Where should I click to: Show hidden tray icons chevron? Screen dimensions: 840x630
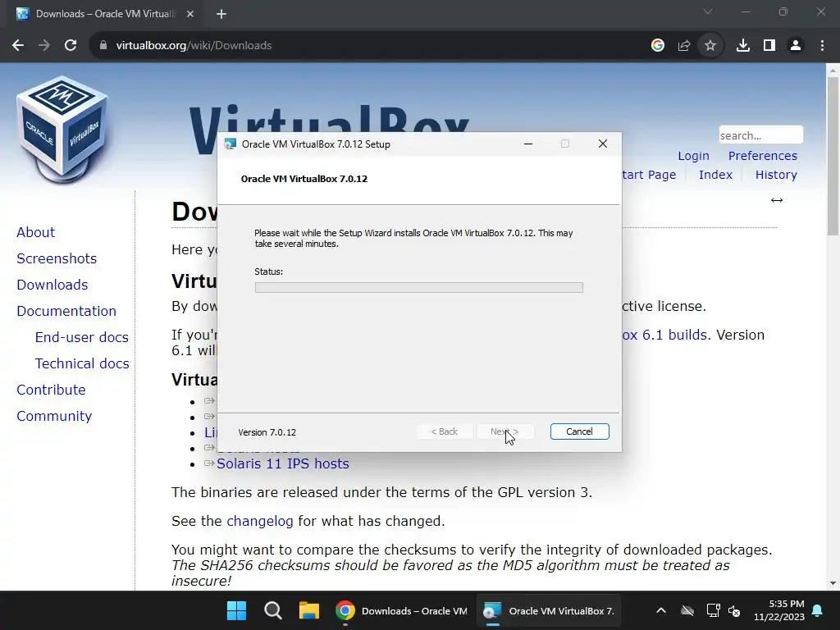tap(661, 610)
